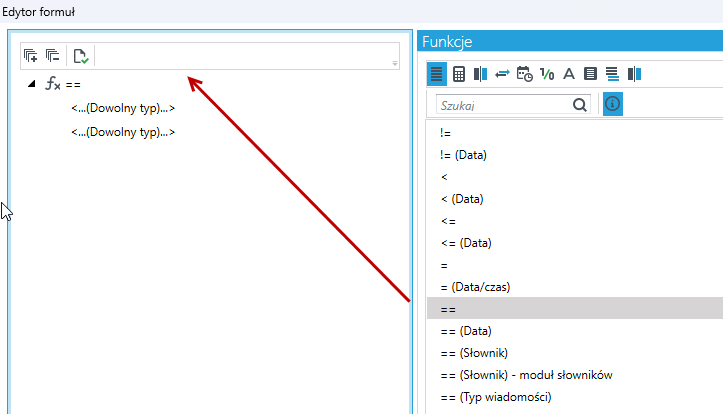Click the magnifier search icon

[580, 105]
